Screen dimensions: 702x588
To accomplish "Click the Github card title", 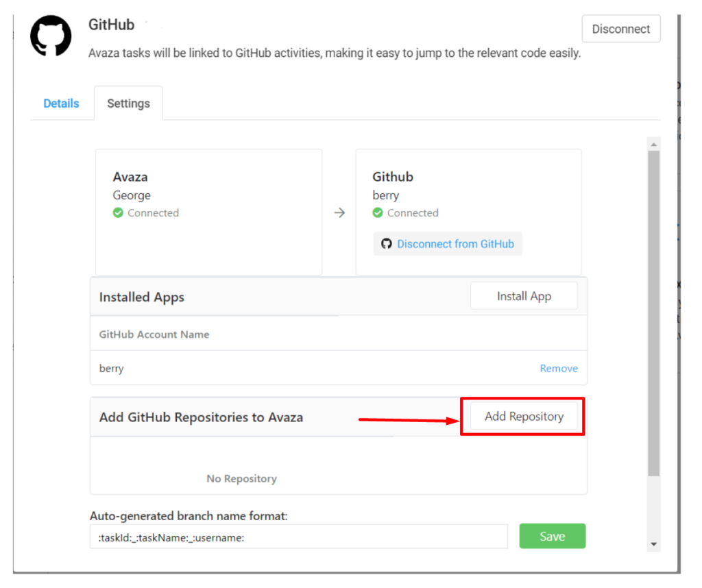I will tap(393, 177).
